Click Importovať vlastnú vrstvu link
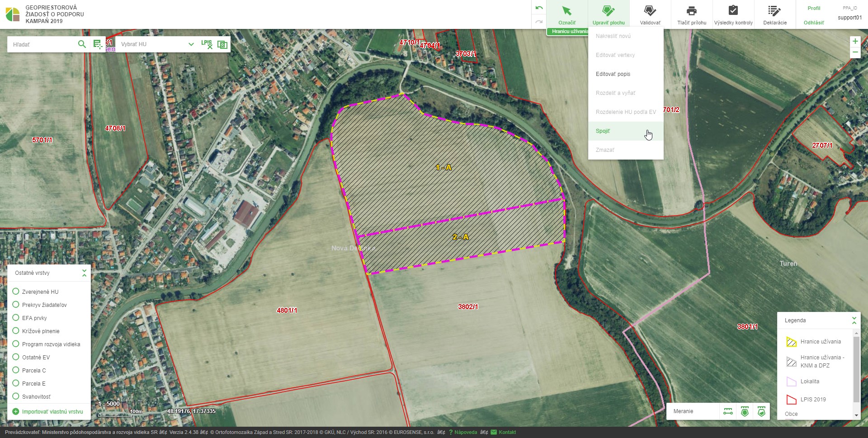The image size is (868, 438). coord(52,412)
